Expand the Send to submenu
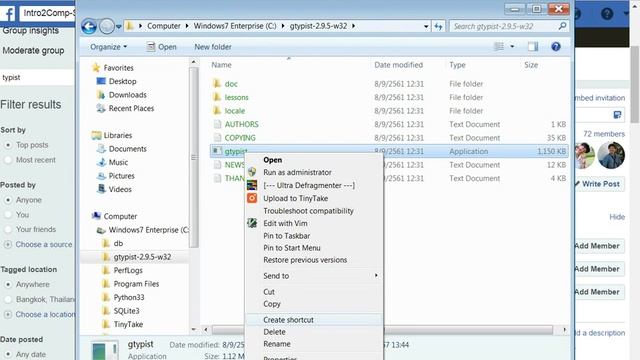Viewport: 640px width, 360px height. (314, 276)
